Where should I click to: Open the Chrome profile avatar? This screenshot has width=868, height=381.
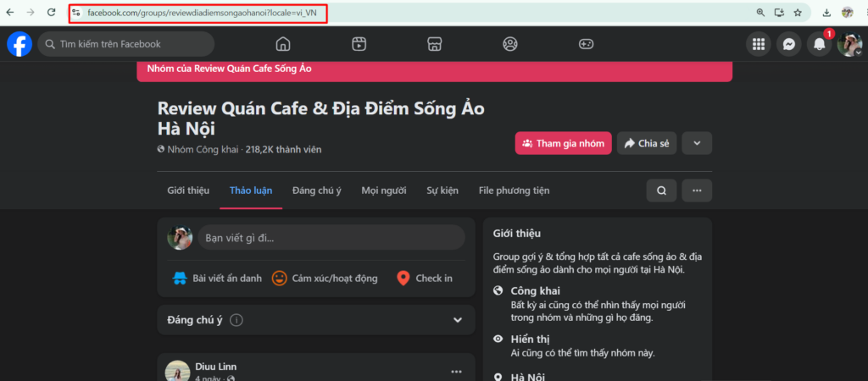click(848, 12)
